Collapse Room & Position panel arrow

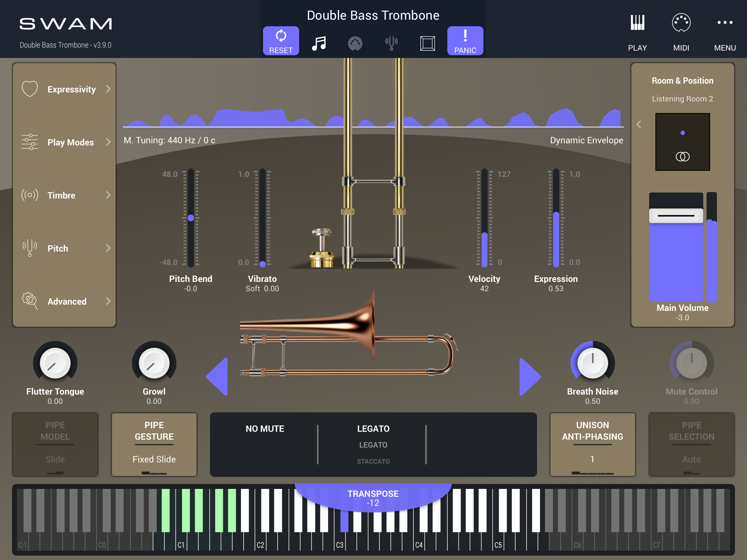[x=639, y=124]
